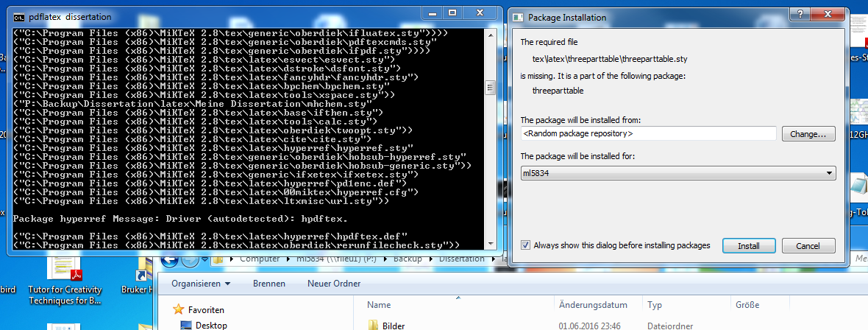Click Install in the Package Installation dialog
The image size is (868, 330).
pyautogui.click(x=748, y=246)
